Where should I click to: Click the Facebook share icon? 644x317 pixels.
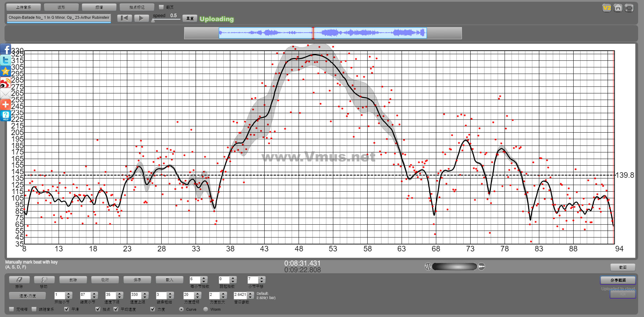6,49
